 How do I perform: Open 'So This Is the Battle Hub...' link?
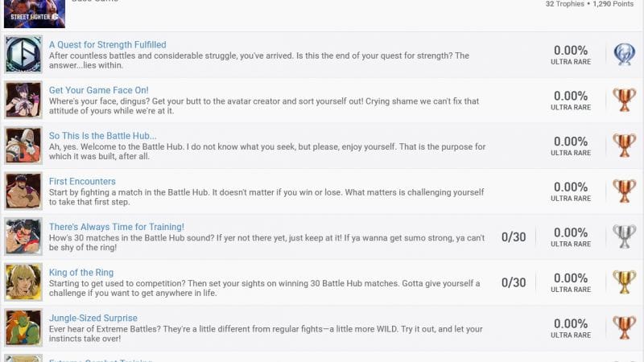pyautogui.click(x=103, y=135)
